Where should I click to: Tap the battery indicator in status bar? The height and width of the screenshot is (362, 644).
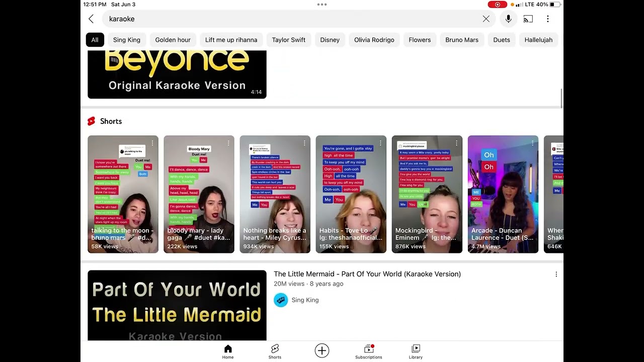[x=555, y=5]
